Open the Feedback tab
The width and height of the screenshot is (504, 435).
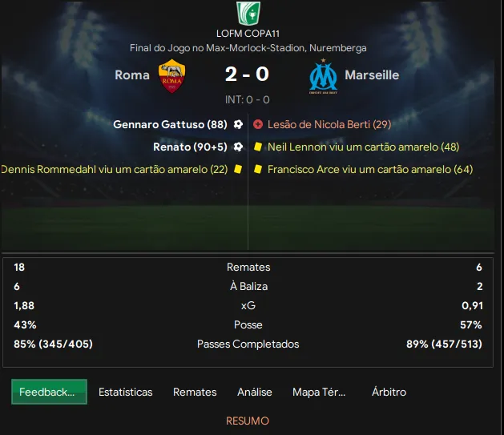(x=49, y=392)
